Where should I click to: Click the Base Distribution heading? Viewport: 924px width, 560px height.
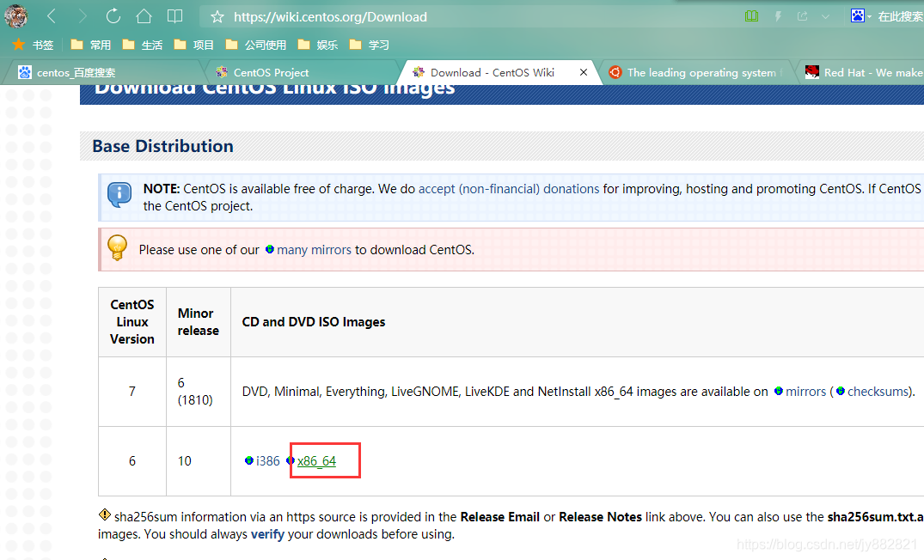pos(162,146)
